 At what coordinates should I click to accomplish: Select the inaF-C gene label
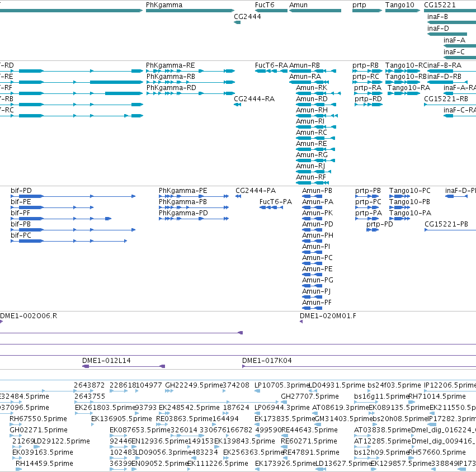coord(454,52)
